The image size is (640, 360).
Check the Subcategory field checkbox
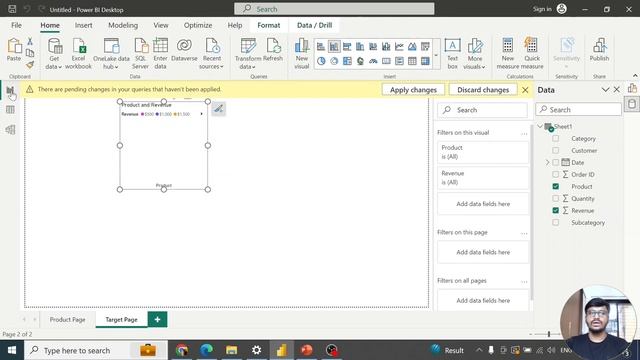(556, 222)
